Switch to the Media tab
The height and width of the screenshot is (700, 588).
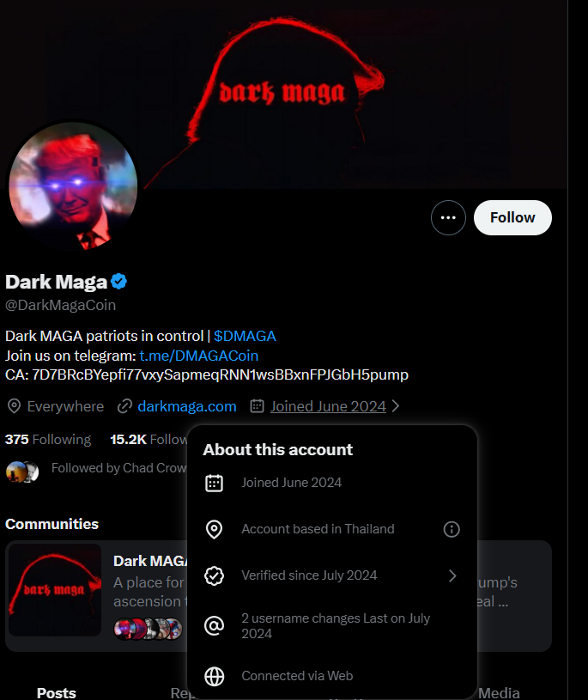(499, 692)
